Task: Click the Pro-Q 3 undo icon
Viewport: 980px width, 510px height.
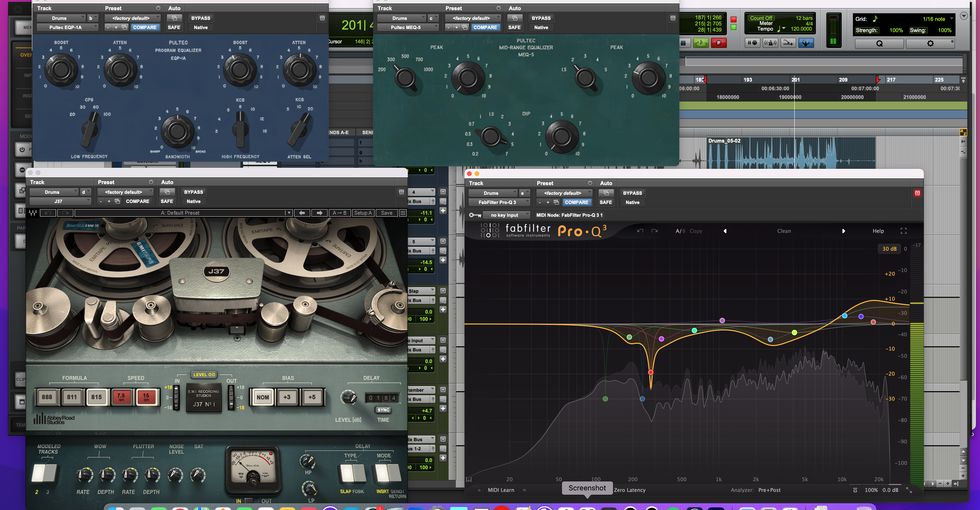Action: coord(640,231)
